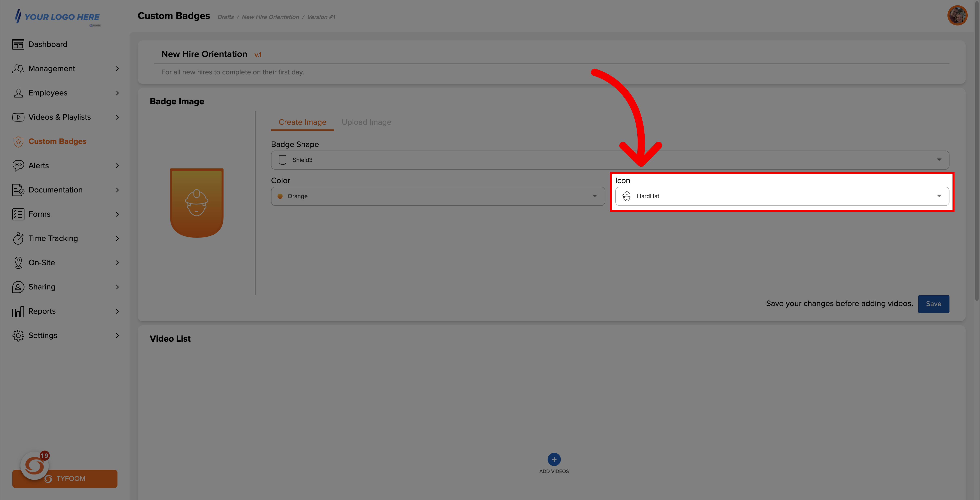Click the Version #1 breadcrumb
Screen dimensions: 980x500
coord(321,17)
